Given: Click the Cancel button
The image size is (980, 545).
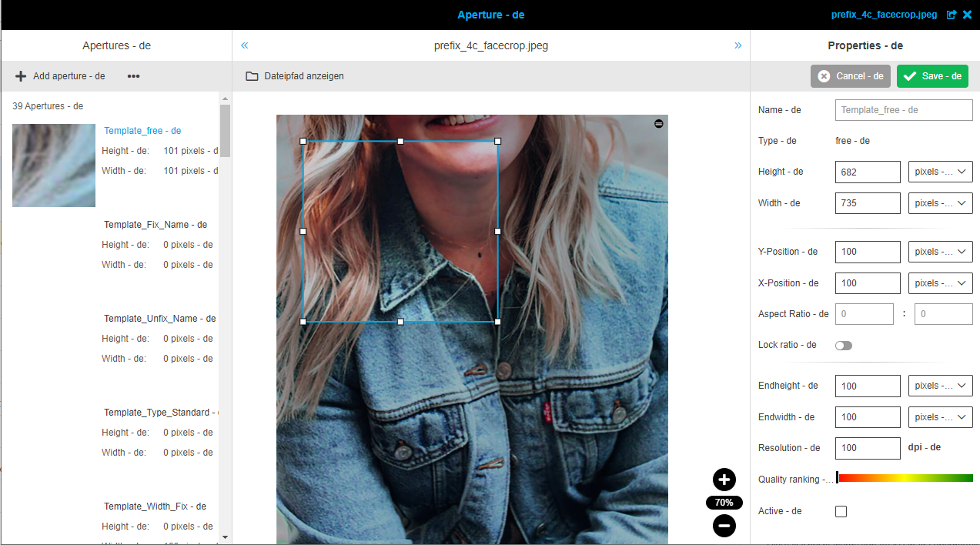Looking at the screenshot, I should coord(850,75).
